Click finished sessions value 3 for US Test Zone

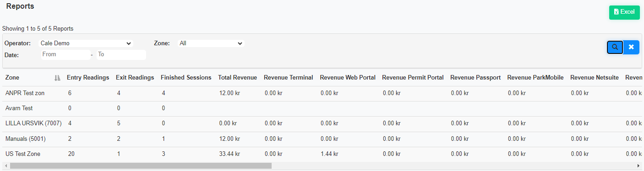(x=164, y=154)
